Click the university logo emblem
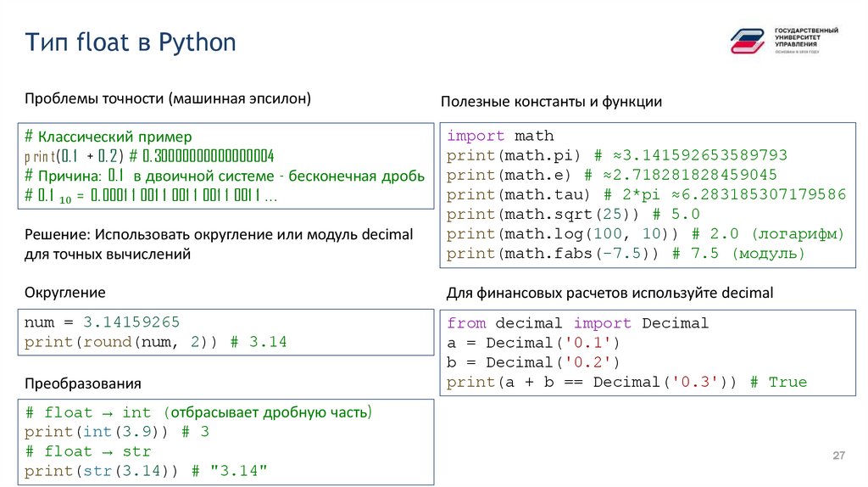This screenshot has width=868, height=487. (748, 42)
